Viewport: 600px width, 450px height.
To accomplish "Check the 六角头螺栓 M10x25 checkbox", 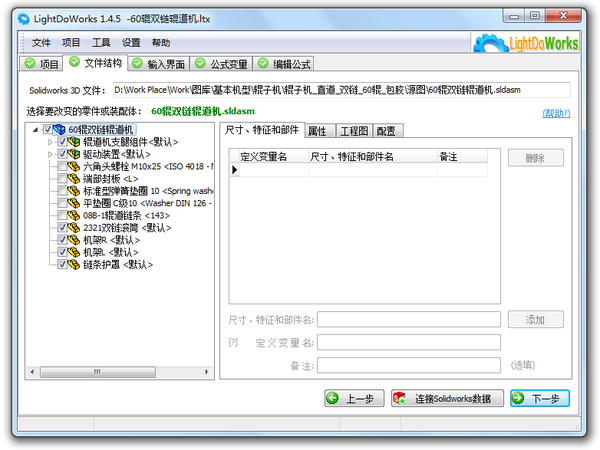I will tap(62, 166).
